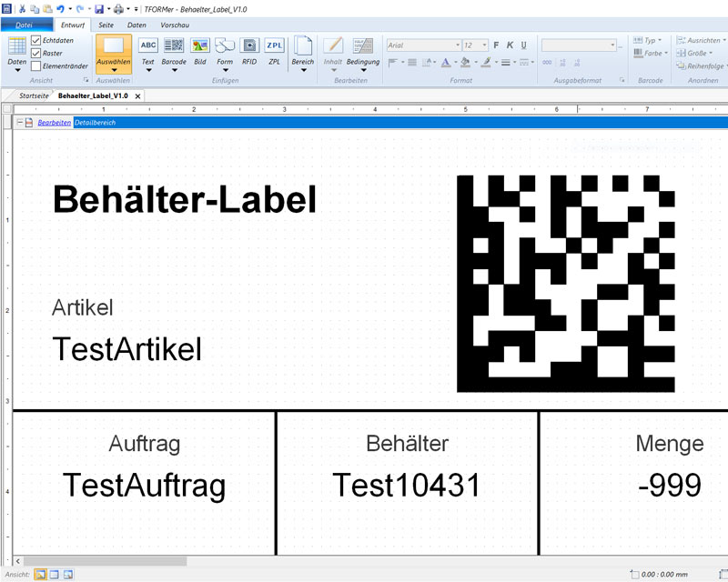This screenshot has width=728, height=582.
Task: Choose the RFID insert tool
Action: click(x=249, y=51)
